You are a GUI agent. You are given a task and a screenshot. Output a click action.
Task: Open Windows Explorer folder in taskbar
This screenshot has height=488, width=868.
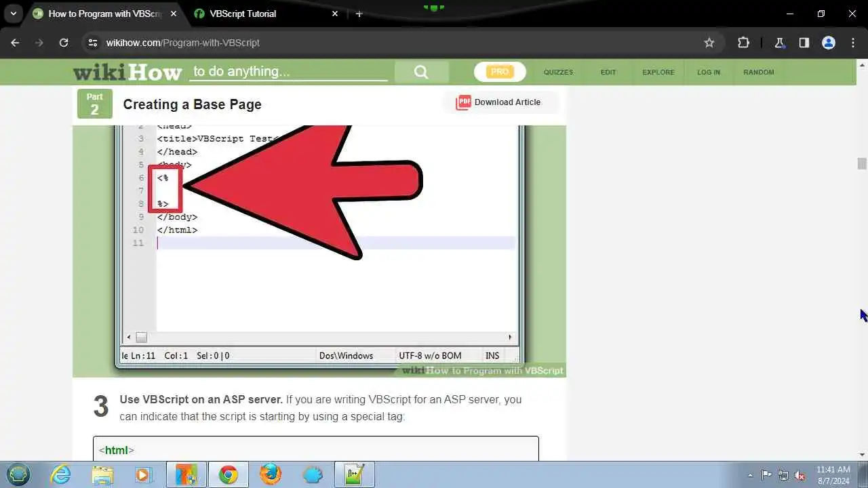[102, 474]
